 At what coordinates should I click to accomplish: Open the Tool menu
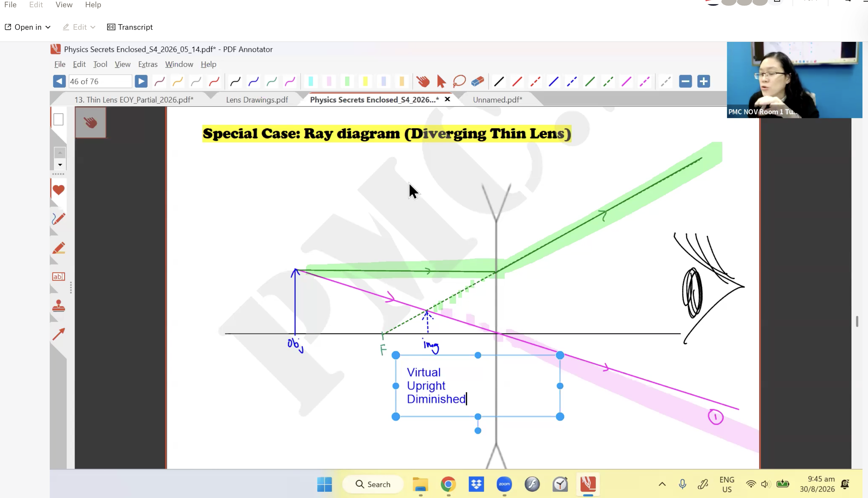point(100,64)
